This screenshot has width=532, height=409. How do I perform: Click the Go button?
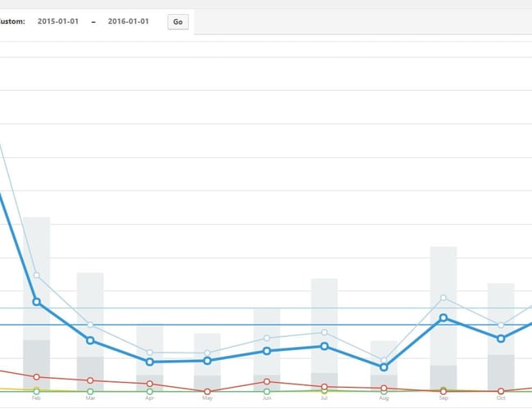click(x=178, y=22)
